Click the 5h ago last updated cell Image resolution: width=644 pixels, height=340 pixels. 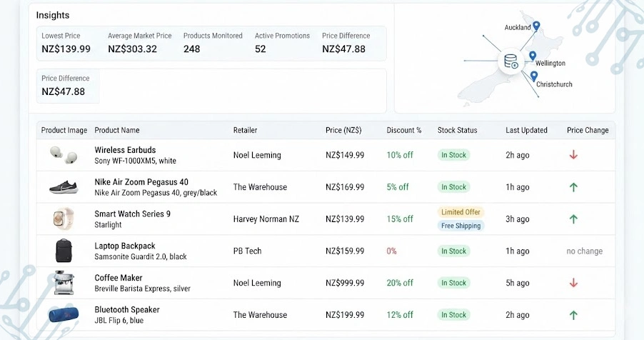pyautogui.click(x=517, y=283)
